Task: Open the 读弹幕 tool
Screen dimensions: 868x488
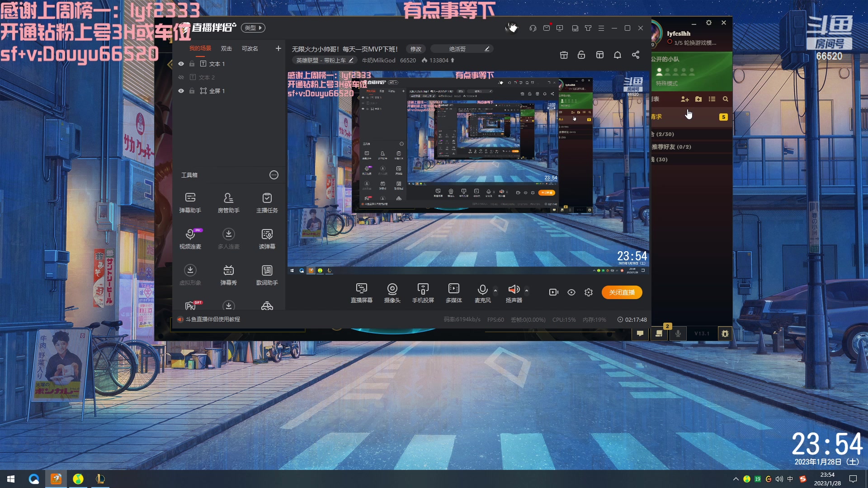Action: (x=267, y=239)
